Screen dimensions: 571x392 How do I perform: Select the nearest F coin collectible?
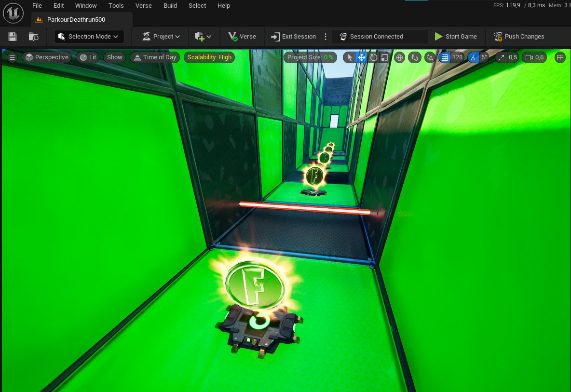tap(256, 284)
